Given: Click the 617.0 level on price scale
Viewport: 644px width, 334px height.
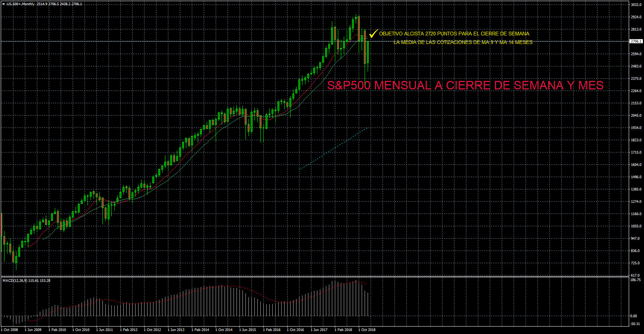Looking at the screenshot, I should pos(636,275).
